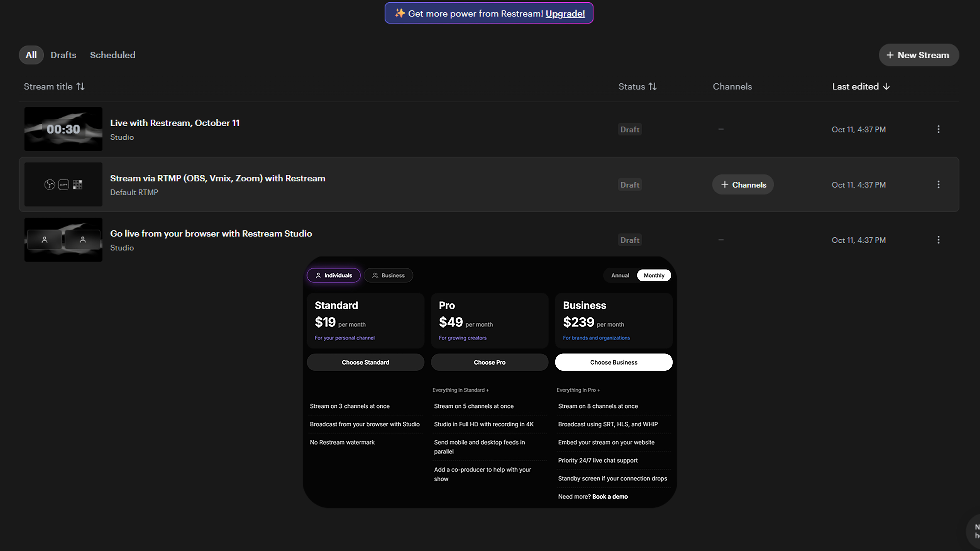Sort by Stream title arrows

coord(80,87)
